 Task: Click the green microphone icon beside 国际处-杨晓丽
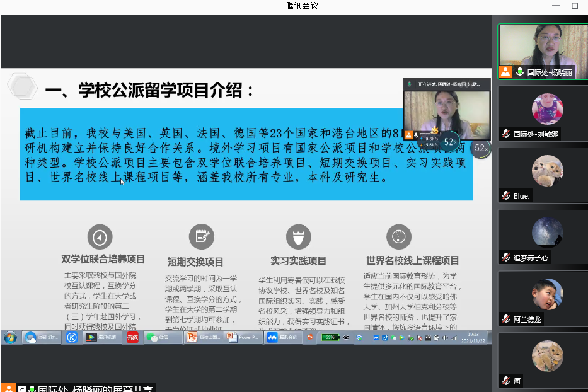pos(520,72)
